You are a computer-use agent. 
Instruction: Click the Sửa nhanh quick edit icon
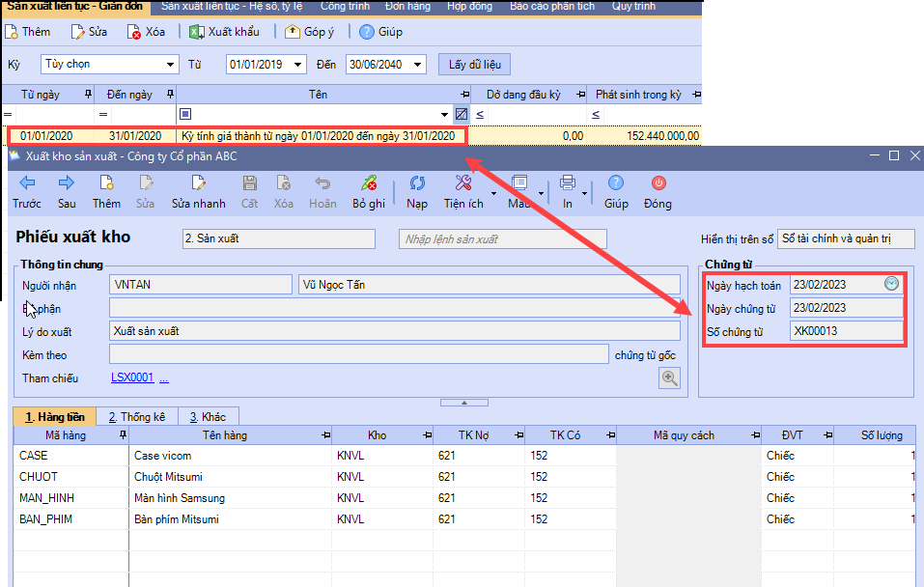(x=198, y=182)
